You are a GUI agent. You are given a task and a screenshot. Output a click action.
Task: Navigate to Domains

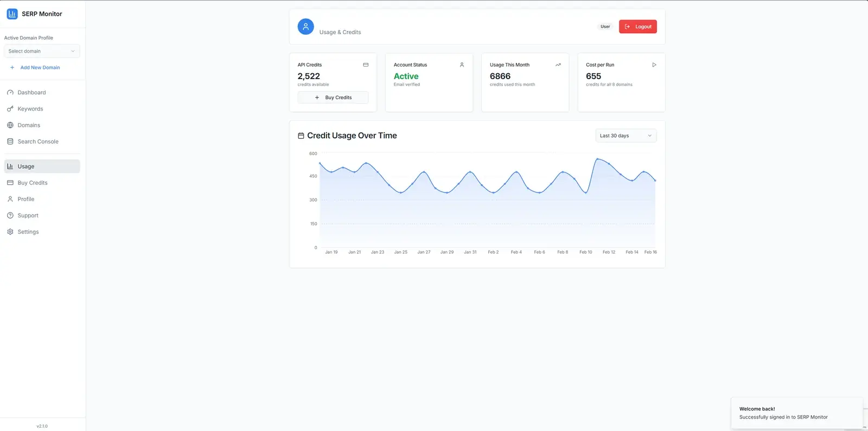coord(42,125)
